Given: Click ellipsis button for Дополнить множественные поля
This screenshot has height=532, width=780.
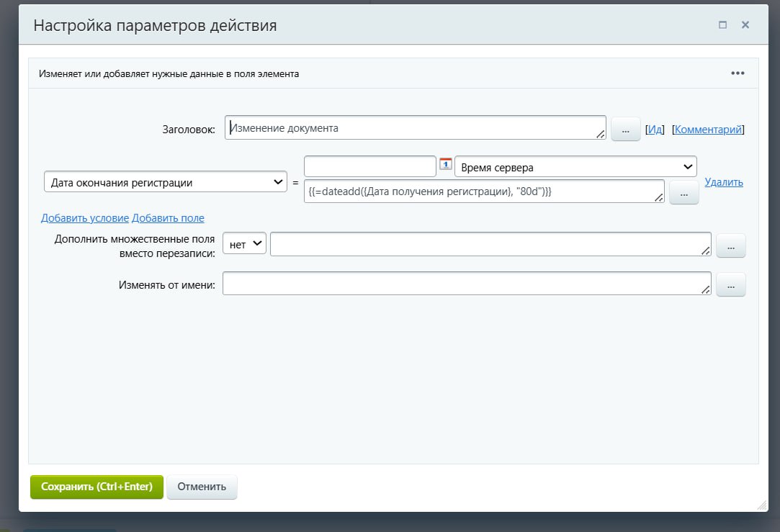Looking at the screenshot, I should pyautogui.click(x=731, y=245).
